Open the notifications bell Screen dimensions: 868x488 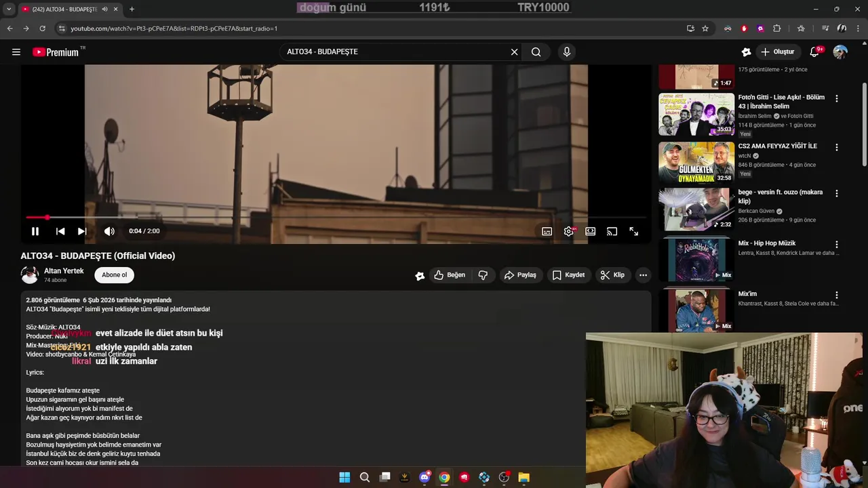coord(815,52)
